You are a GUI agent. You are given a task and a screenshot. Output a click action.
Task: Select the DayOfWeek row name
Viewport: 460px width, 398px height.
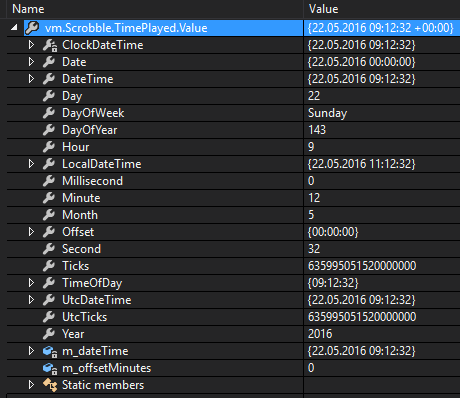(93, 113)
